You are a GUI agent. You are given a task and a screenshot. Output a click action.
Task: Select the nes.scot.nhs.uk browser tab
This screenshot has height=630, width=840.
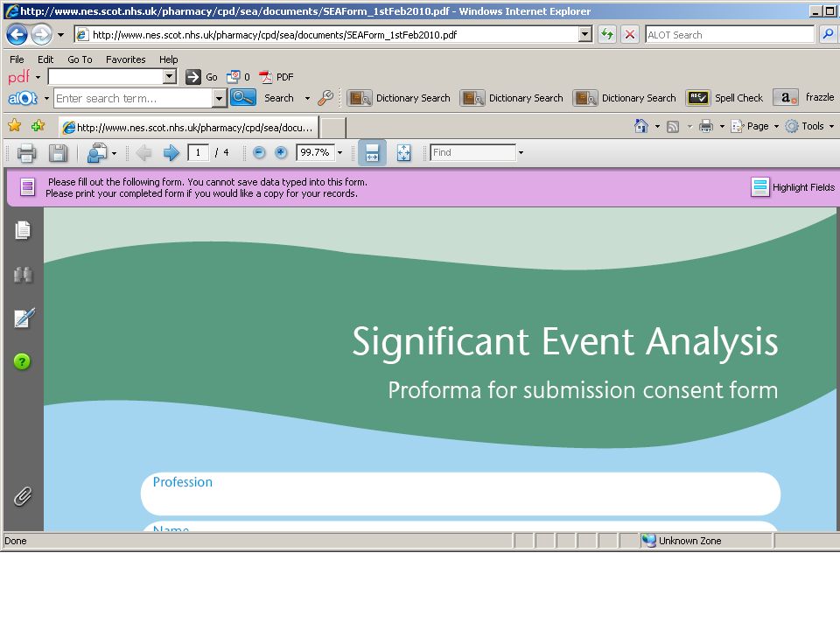pos(188,128)
